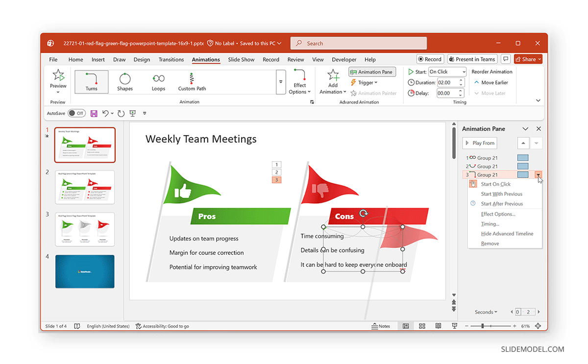Select the Custom Path animation
588x364 pixels.
click(x=192, y=81)
